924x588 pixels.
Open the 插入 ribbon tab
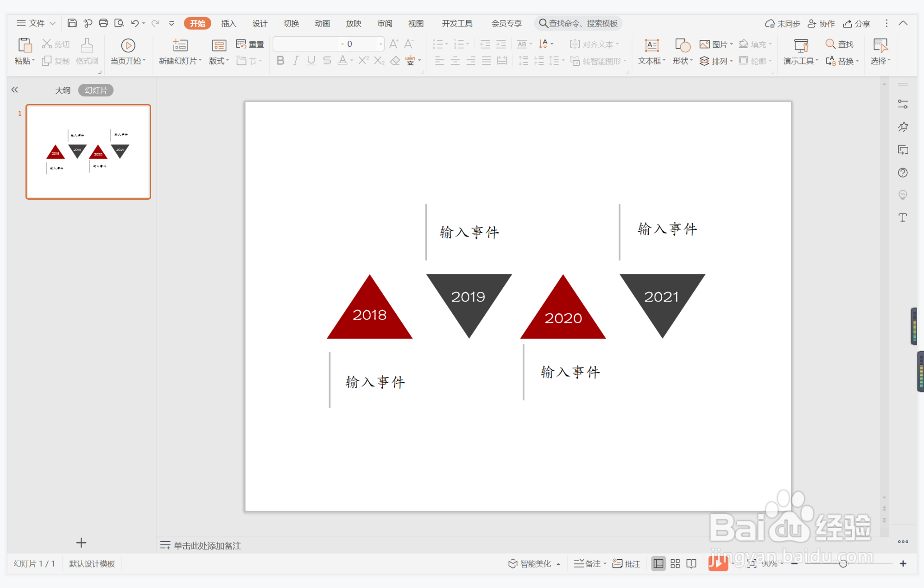(228, 23)
